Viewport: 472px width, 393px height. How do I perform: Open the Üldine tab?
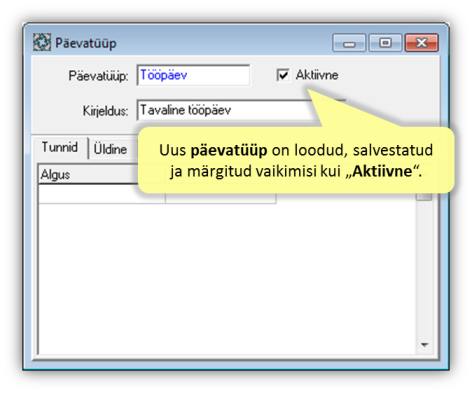tap(110, 149)
